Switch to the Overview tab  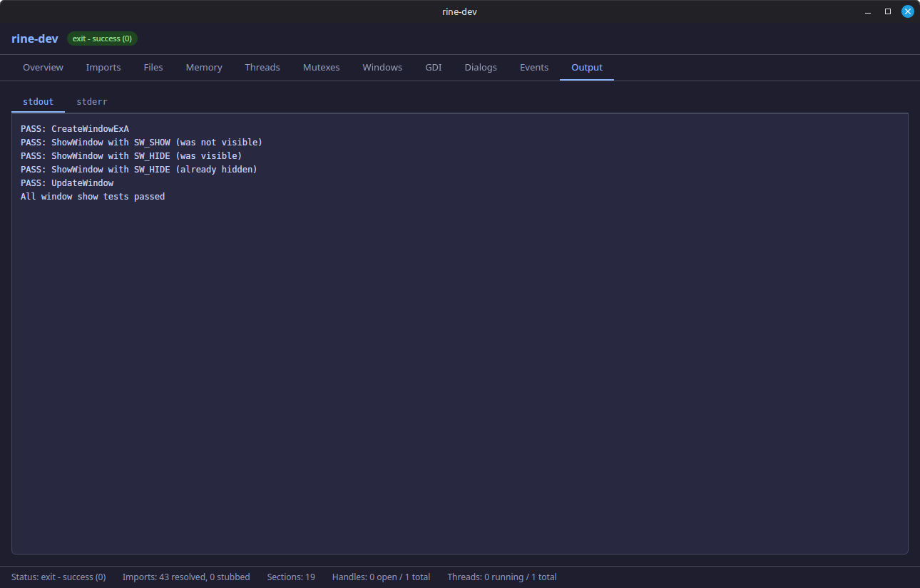pos(43,67)
